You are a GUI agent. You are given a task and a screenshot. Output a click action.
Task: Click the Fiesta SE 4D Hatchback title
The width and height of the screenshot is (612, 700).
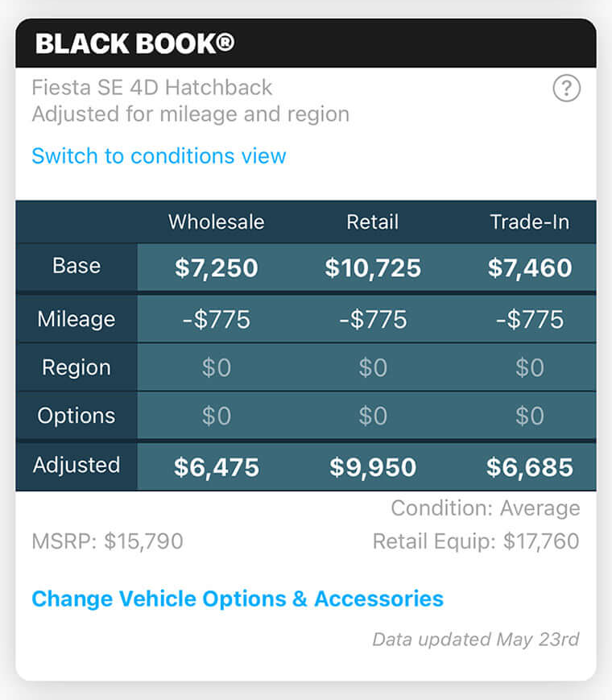[x=151, y=88]
